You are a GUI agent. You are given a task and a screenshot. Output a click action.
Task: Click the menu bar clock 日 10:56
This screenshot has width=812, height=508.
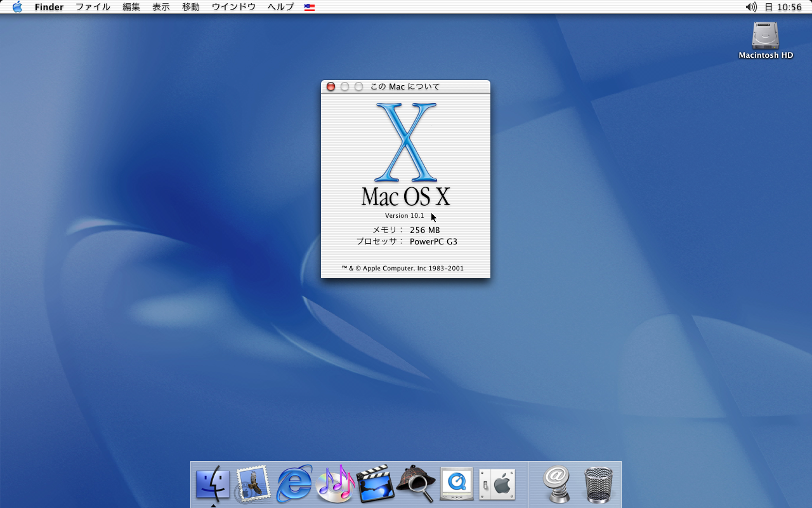click(x=783, y=7)
